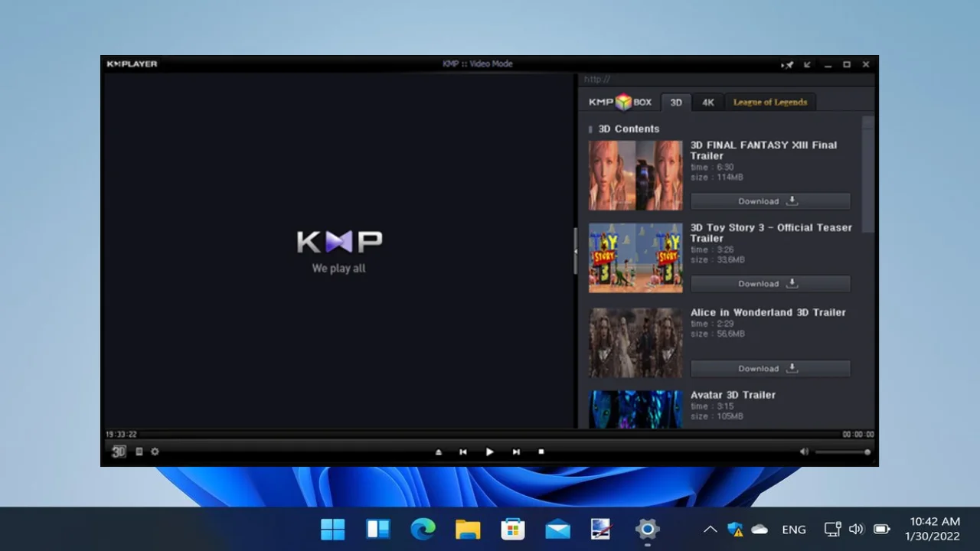Select '3D Toy Story 3 – Official Teaser Trailer' title
Screen dimensions: 980x551
[771, 233]
